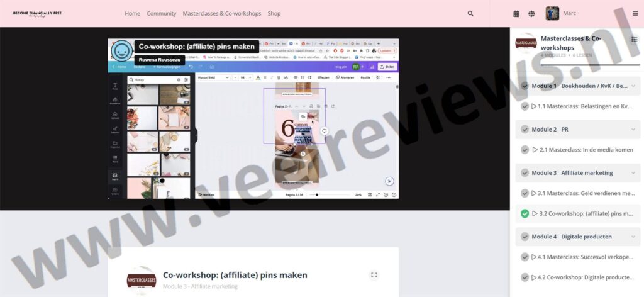
Task: Click Effecten in Canva's text toolbar
Action: [323, 77]
